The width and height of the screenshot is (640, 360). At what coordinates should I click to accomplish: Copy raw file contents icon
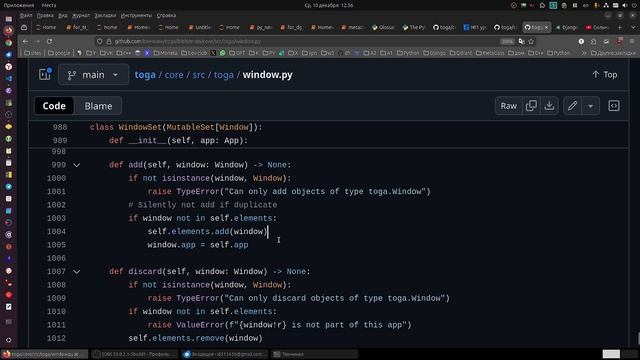pos(531,106)
